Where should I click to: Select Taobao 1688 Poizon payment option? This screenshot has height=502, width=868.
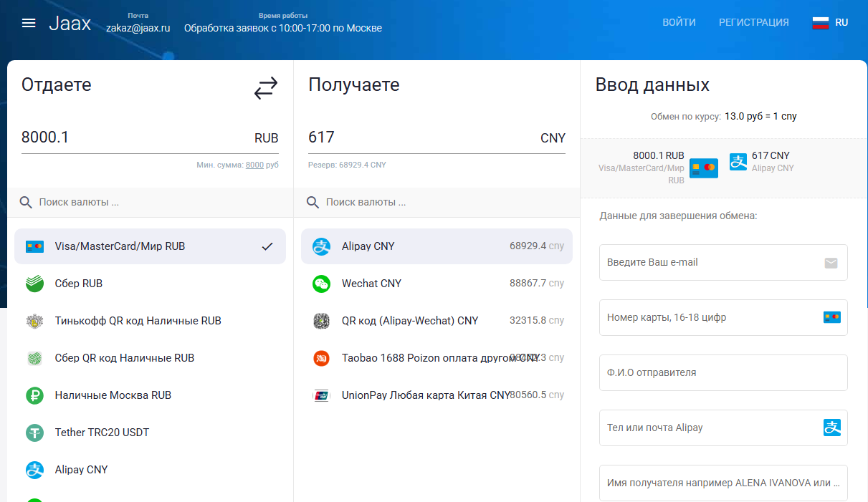pyautogui.click(x=437, y=358)
